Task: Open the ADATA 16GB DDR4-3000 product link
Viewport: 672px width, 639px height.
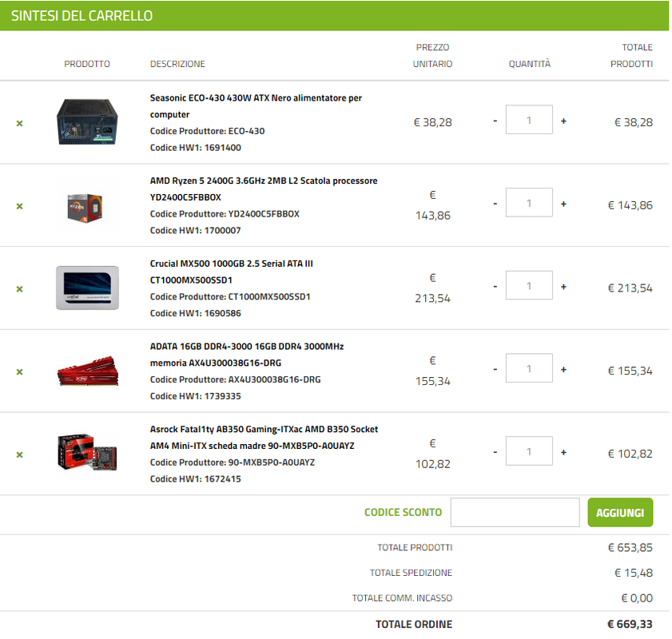Action: point(247,355)
